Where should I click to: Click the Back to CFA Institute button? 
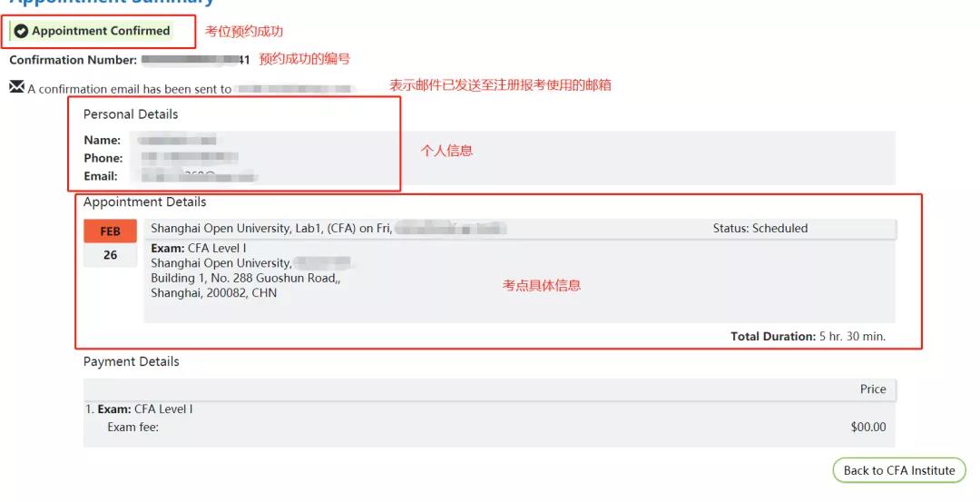(898, 470)
